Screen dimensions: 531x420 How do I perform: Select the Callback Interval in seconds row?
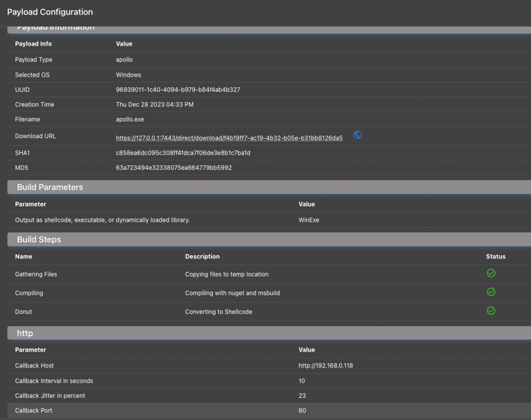(x=269, y=381)
